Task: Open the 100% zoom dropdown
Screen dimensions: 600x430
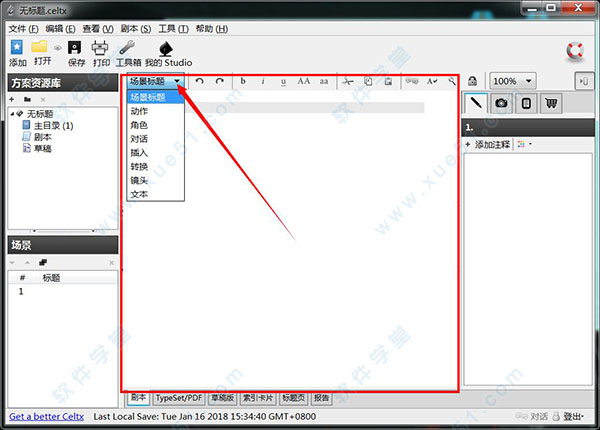Action: [x=513, y=81]
